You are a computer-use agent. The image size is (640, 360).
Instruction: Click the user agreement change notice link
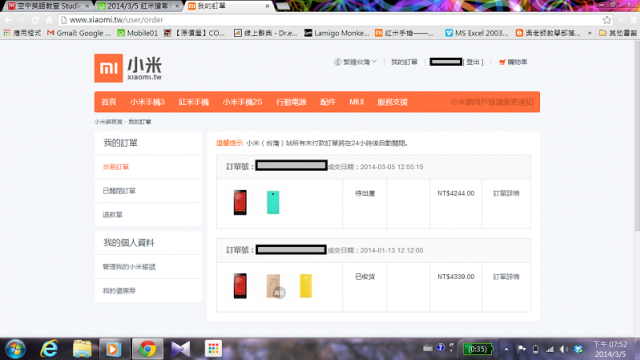point(492,102)
